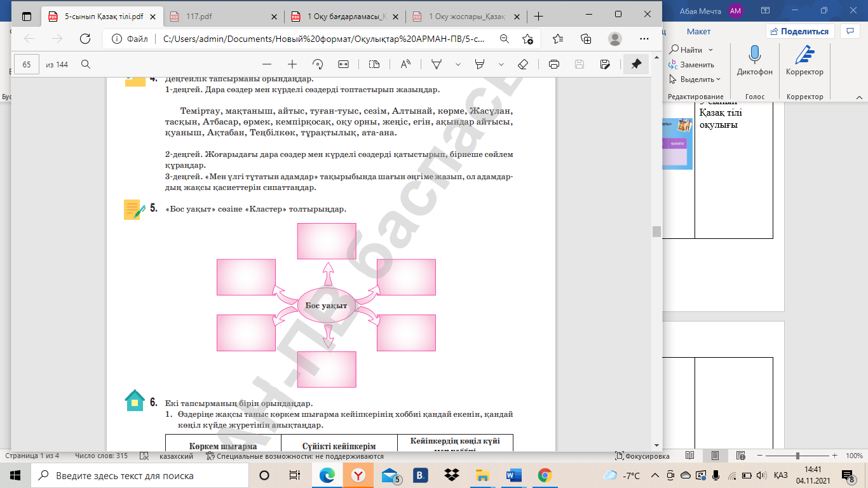Image resolution: width=868 pixels, height=488 pixels.
Task: Add this page to Edge favorites
Action: point(527,39)
